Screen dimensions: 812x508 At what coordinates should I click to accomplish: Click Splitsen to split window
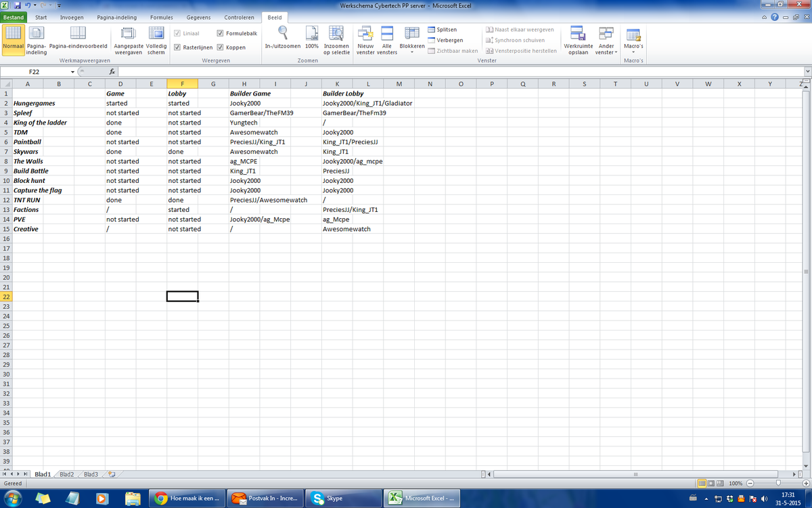click(443, 30)
